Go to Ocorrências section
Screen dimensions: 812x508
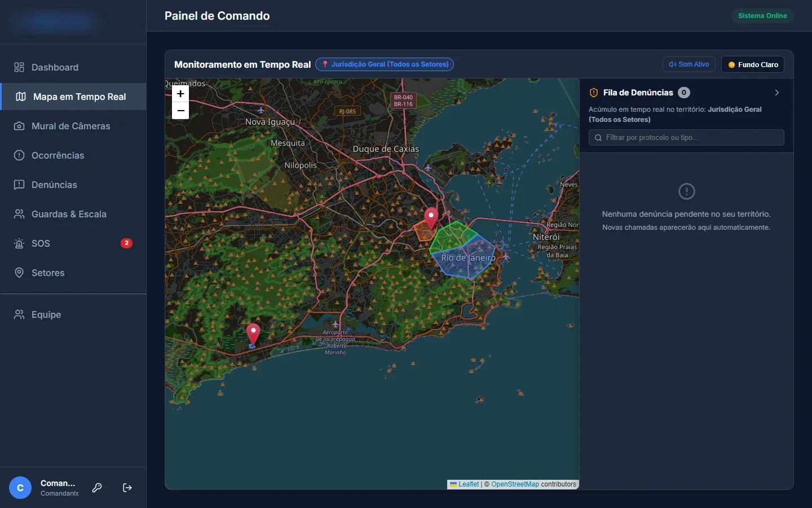(73, 155)
